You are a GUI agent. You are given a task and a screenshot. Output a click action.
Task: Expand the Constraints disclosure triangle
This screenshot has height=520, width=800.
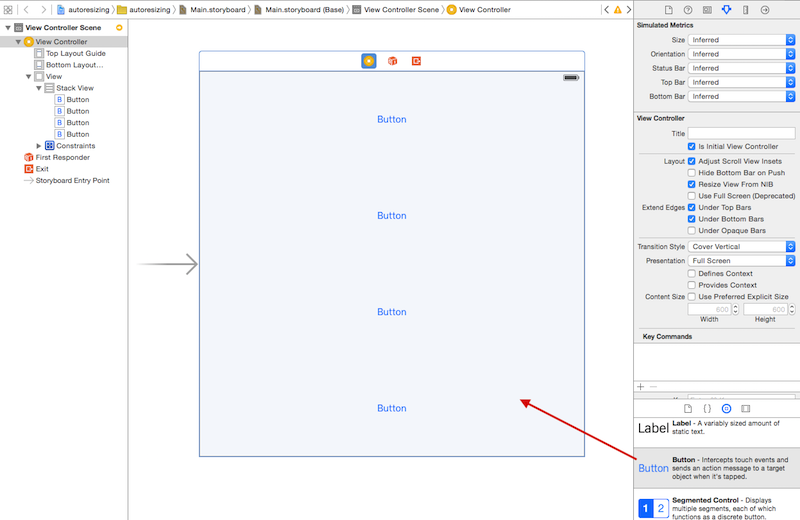[39, 146]
